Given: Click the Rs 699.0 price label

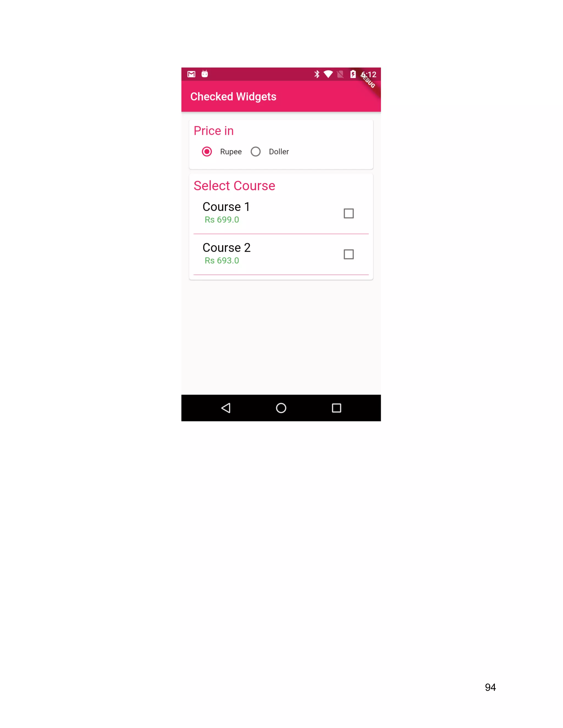Looking at the screenshot, I should coord(222,220).
